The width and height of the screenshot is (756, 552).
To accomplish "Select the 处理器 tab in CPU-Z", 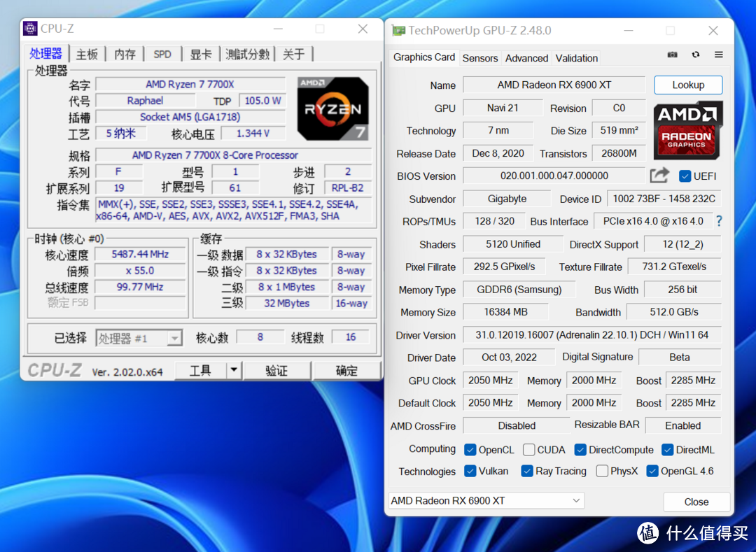I will pos(45,53).
